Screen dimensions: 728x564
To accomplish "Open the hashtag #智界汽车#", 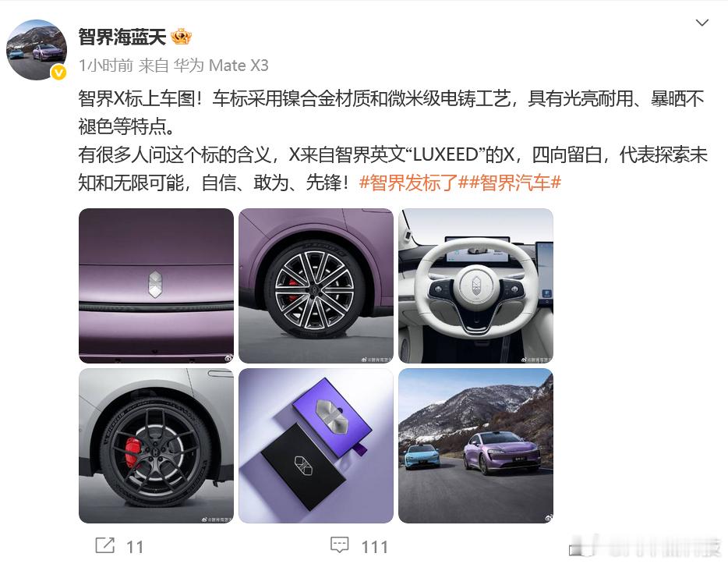I will pos(511,183).
